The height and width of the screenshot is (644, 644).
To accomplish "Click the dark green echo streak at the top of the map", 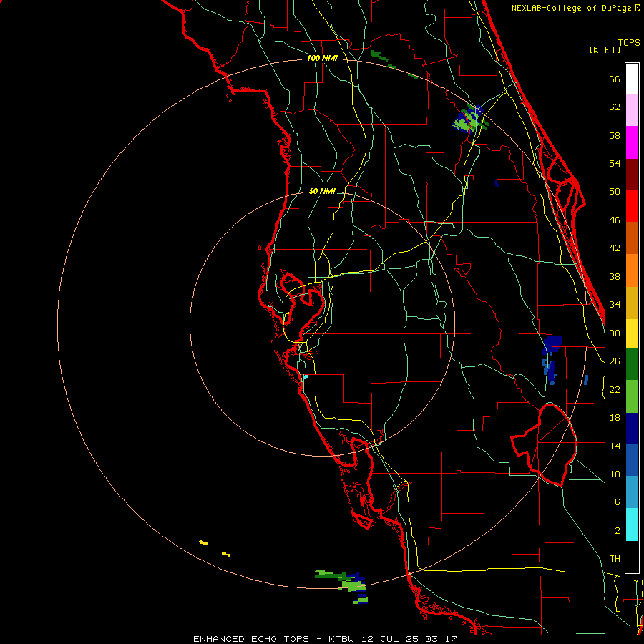I will click(x=379, y=55).
